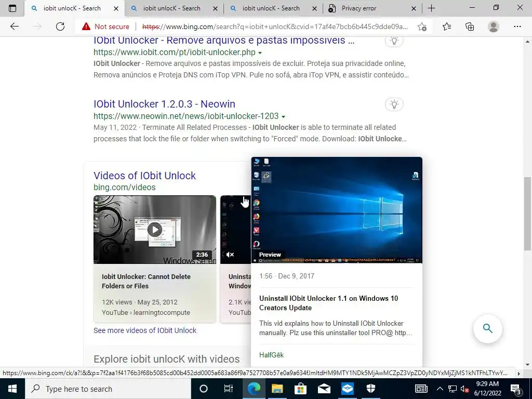Open IObit Unlocker 1.2.0.3 - Neowin link
This screenshot has width=532, height=399.
coord(164,104)
